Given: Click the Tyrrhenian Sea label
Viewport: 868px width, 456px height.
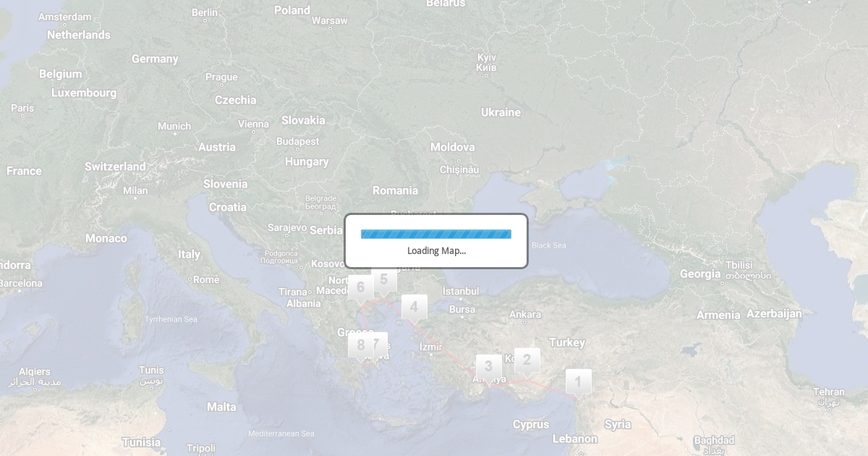Looking at the screenshot, I should click(171, 318).
